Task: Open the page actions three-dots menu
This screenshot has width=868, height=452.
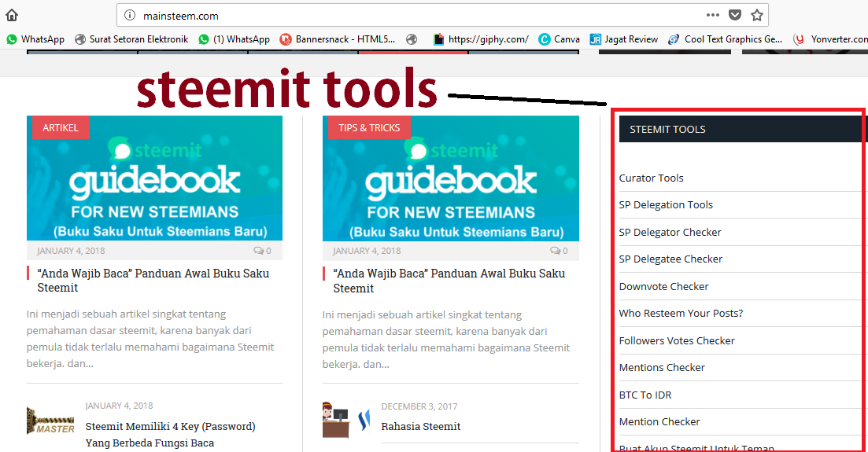Action: (x=713, y=15)
